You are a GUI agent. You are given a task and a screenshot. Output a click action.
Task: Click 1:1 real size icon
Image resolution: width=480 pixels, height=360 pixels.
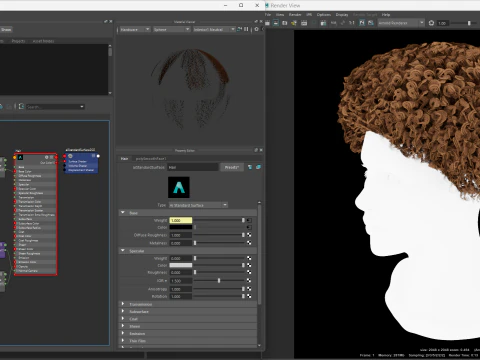point(351,23)
